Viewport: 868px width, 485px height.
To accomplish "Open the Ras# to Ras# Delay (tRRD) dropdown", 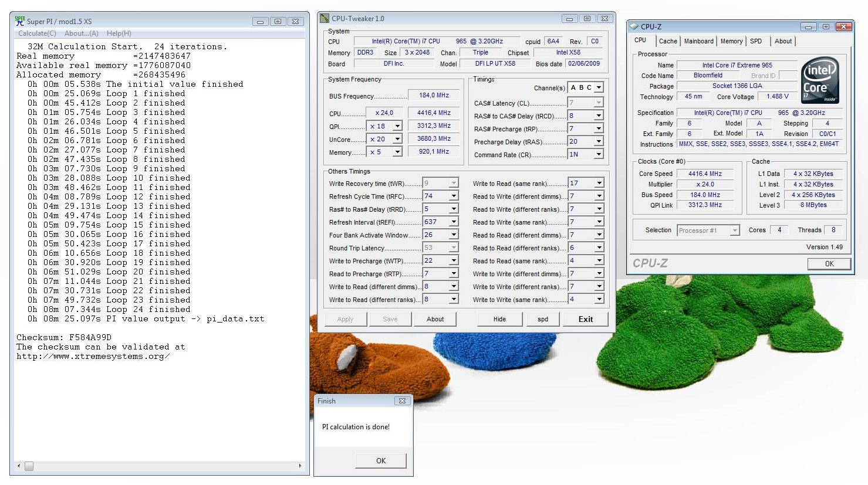I will click(454, 209).
